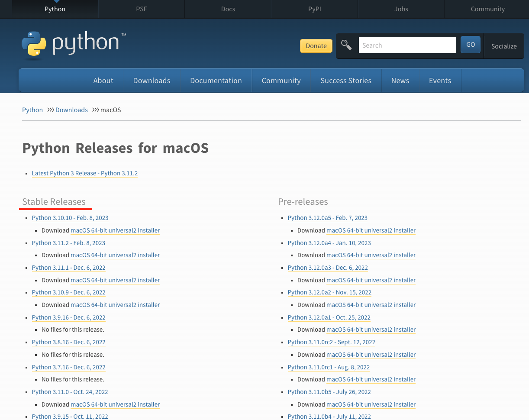Open the Jobs tab in top bar
Screen dimensions: 529x420
click(x=401, y=9)
